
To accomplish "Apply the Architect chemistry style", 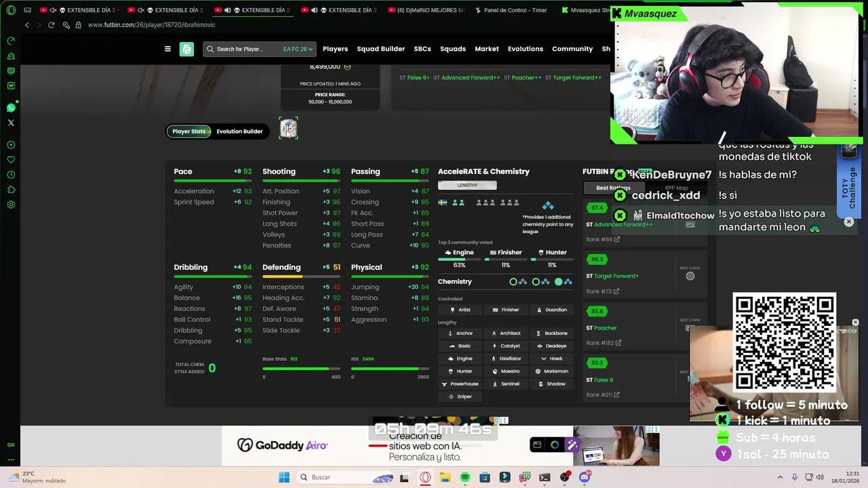I will coord(506,333).
